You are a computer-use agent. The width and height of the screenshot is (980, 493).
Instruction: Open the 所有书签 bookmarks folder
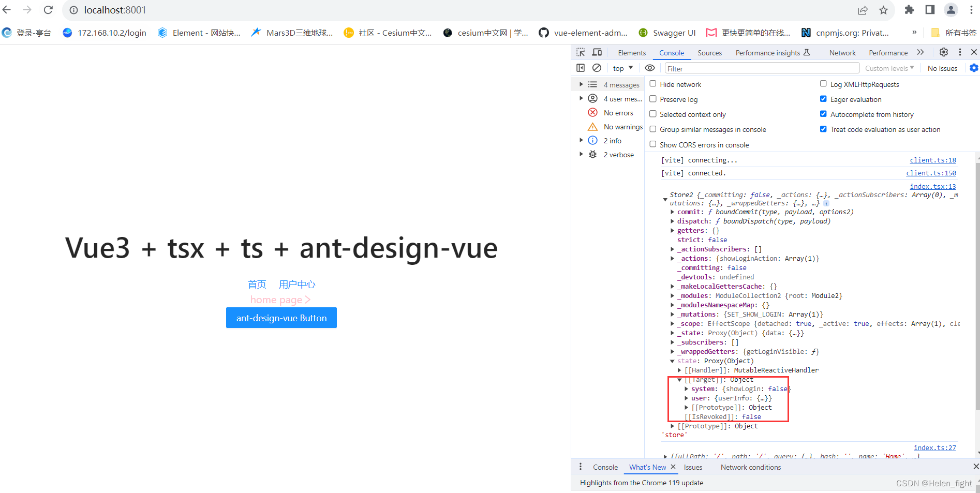(954, 33)
